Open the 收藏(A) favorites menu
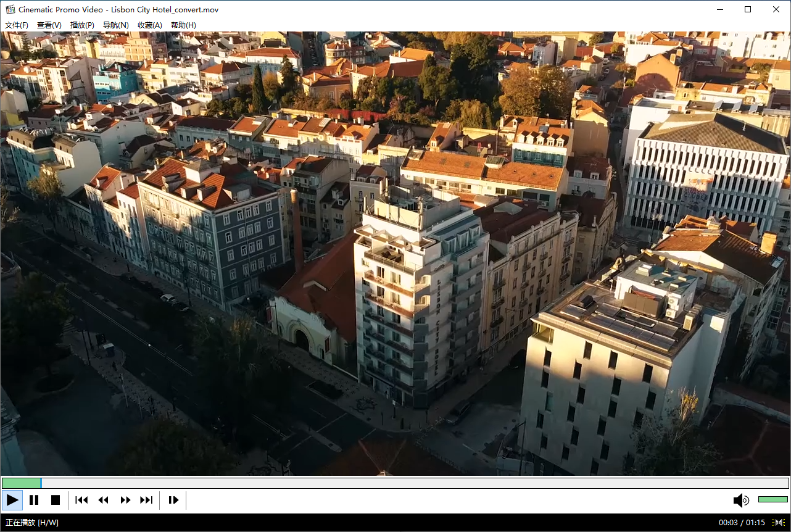The image size is (791, 532). [x=149, y=25]
